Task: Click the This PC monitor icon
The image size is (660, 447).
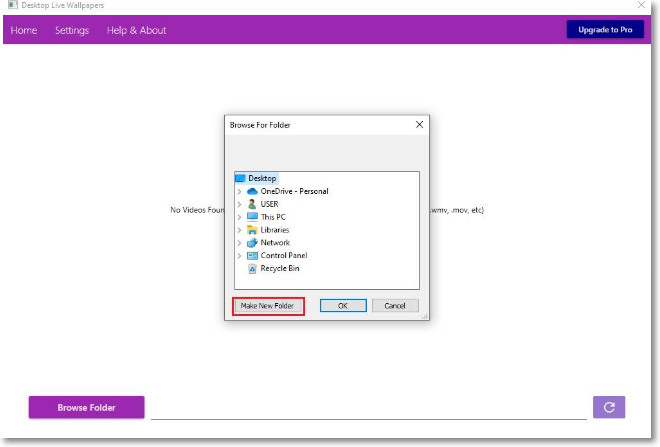Action: click(x=252, y=217)
